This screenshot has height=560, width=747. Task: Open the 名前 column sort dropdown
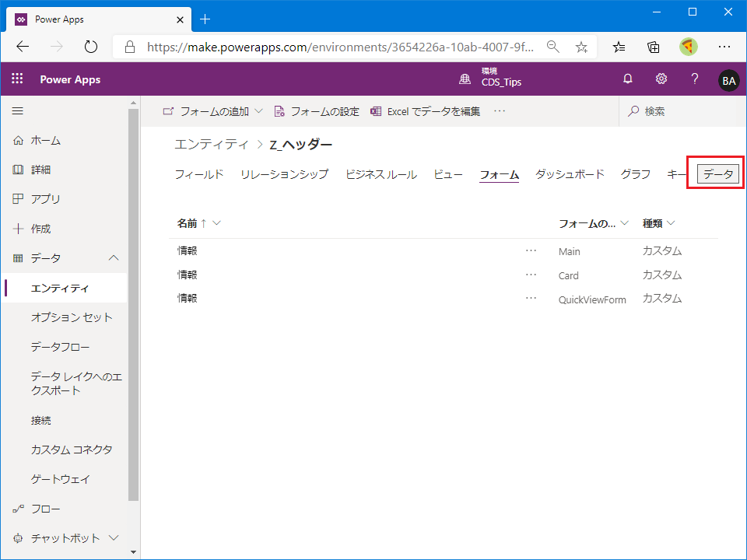(217, 223)
